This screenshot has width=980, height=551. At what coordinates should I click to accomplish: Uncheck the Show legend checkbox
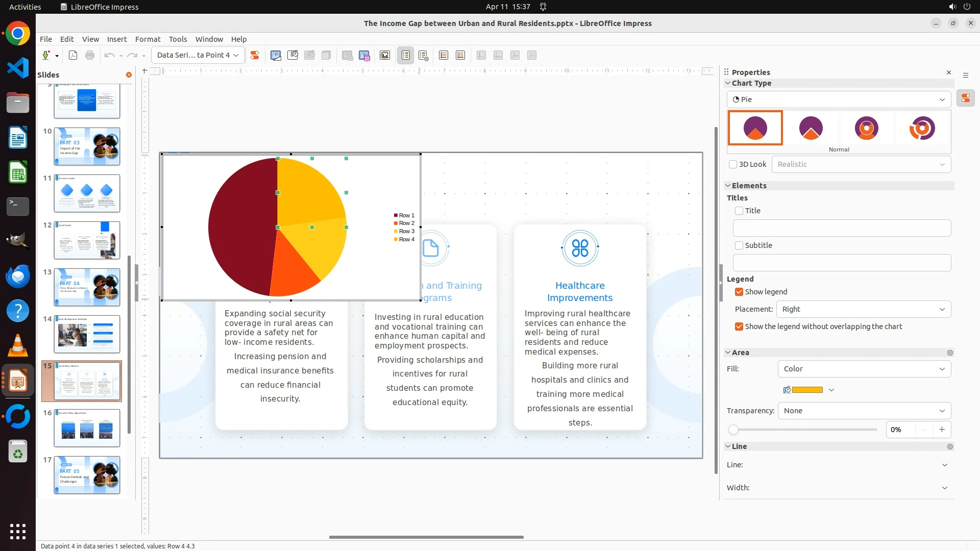coord(739,292)
